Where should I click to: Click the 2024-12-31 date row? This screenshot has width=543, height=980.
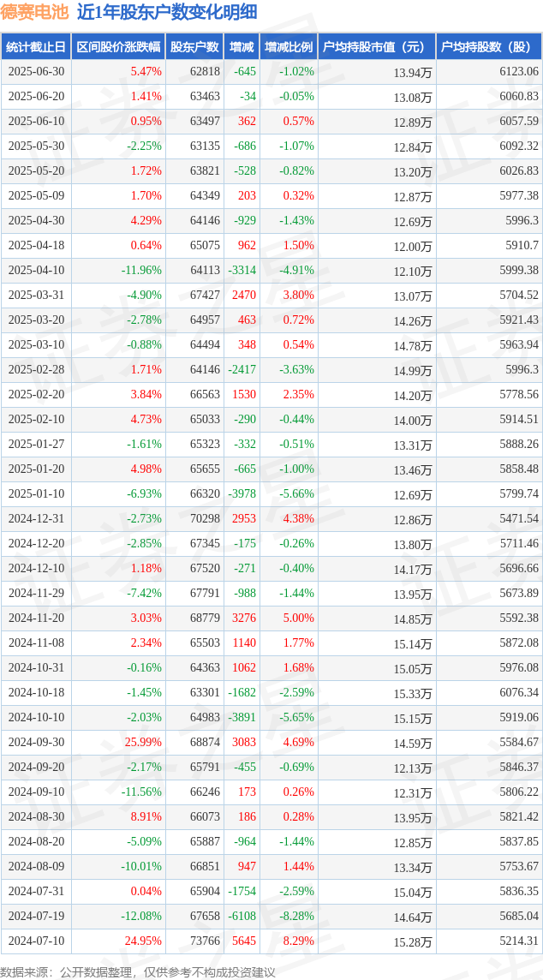pyautogui.click(x=271, y=519)
